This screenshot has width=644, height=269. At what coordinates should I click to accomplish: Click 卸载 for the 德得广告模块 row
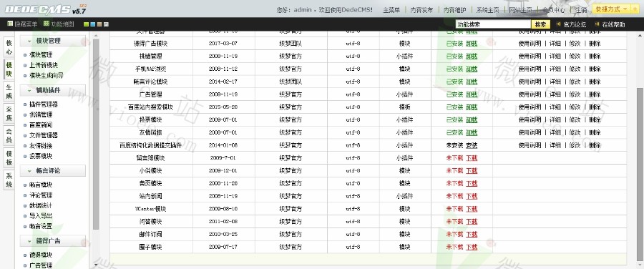tap(472, 44)
